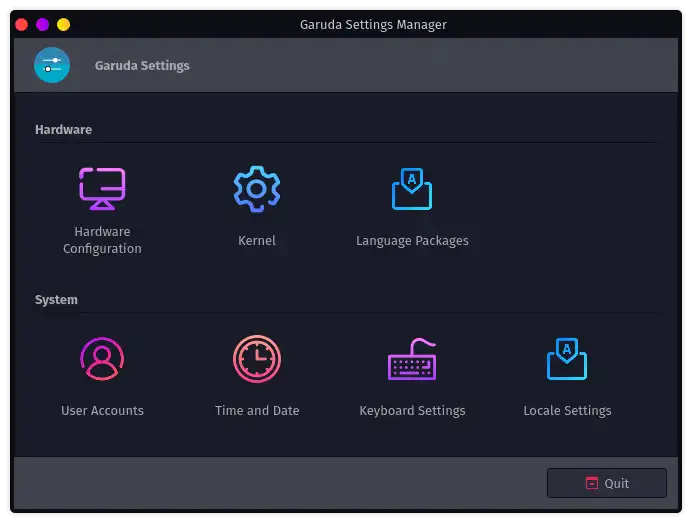This screenshot has width=692, height=523.
Task: Open the Keyboard Settings keyboard icon
Action: tap(412, 359)
